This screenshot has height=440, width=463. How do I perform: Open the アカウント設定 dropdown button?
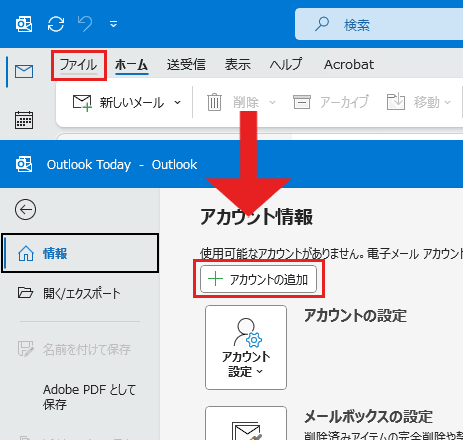pyautogui.click(x=246, y=347)
